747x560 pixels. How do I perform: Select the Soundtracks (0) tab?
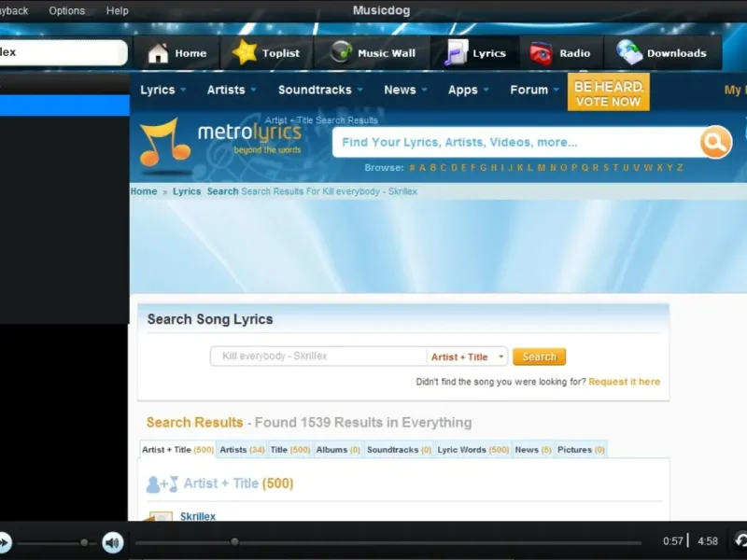click(400, 450)
